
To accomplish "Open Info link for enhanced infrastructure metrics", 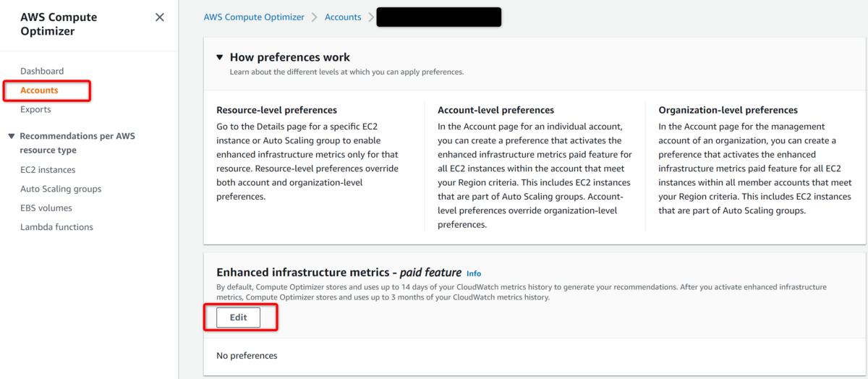I will pyautogui.click(x=474, y=273).
